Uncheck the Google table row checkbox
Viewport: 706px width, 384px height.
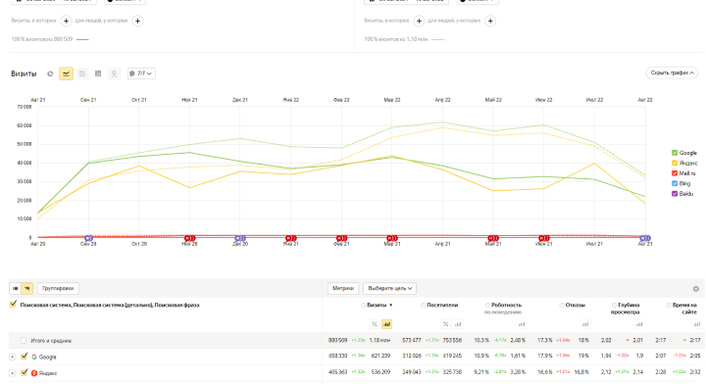click(x=24, y=357)
